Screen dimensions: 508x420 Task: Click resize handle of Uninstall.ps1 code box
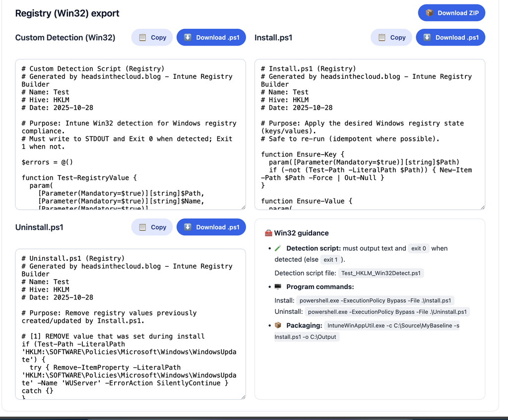pyautogui.click(x=243, y=396)
